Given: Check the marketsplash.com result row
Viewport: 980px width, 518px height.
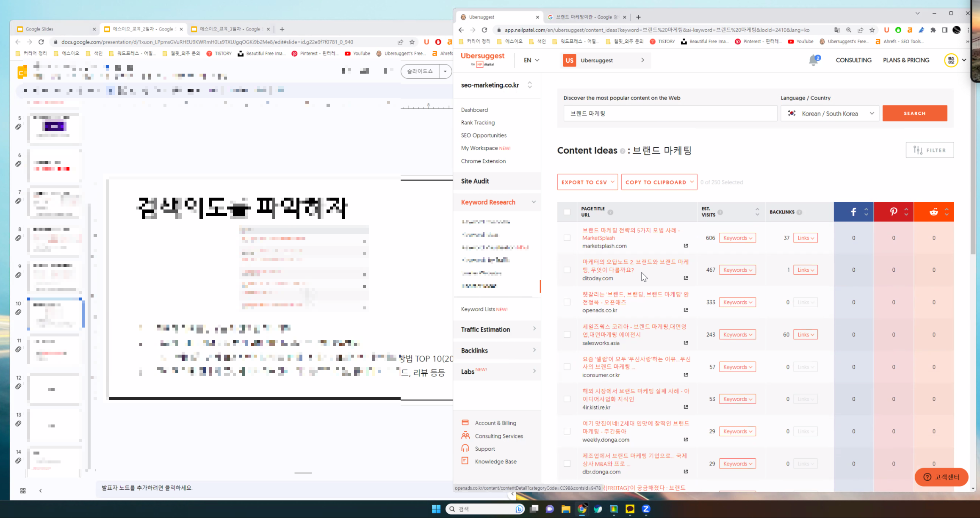Looking at the screenshot, I should coord(567,238).
